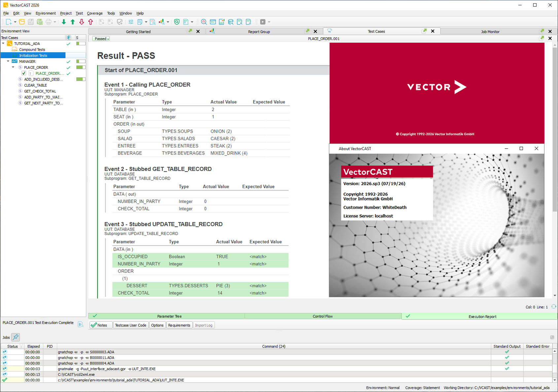
Task: Open the Tools menu
Action: [x=111, y=13]
